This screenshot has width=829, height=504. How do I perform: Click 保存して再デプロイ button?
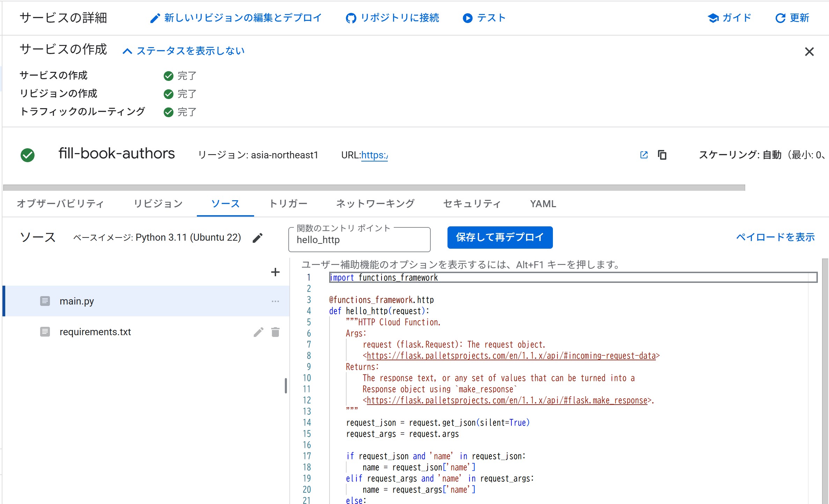[499, 238]
